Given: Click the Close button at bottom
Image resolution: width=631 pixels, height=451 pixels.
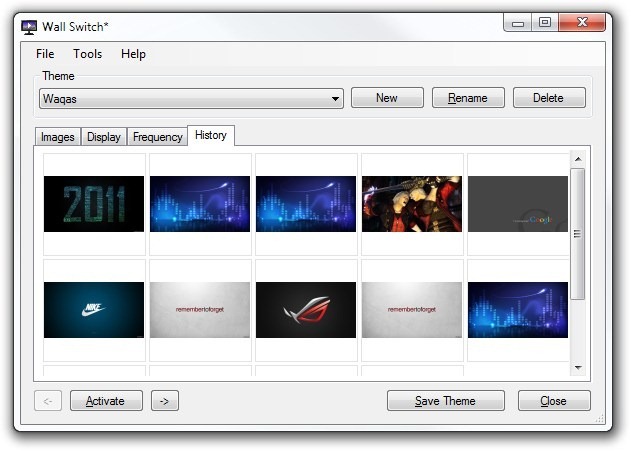Looking at the screenshot, I should tap(554, 401).
